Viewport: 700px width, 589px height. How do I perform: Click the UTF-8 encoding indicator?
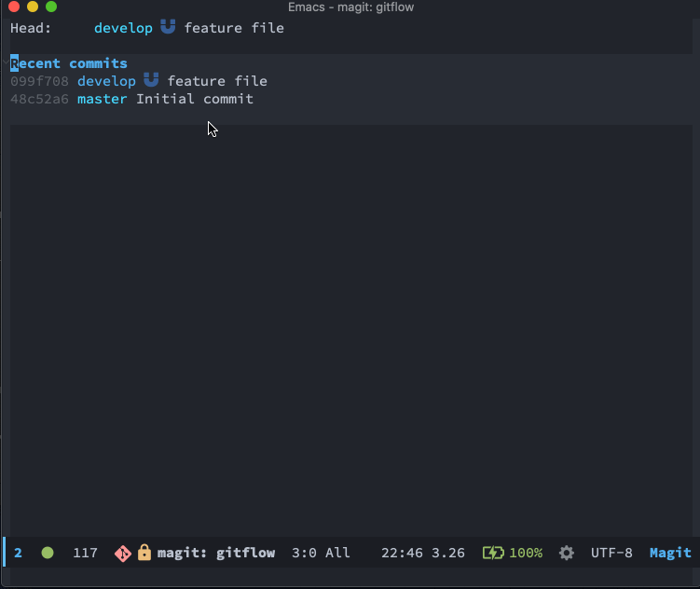click(611, 553)
